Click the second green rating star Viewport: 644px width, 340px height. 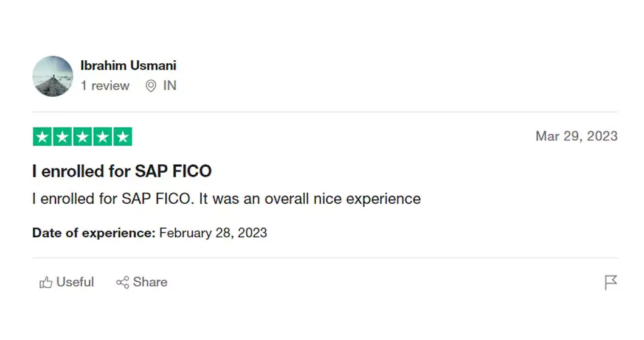coord(62,137)
